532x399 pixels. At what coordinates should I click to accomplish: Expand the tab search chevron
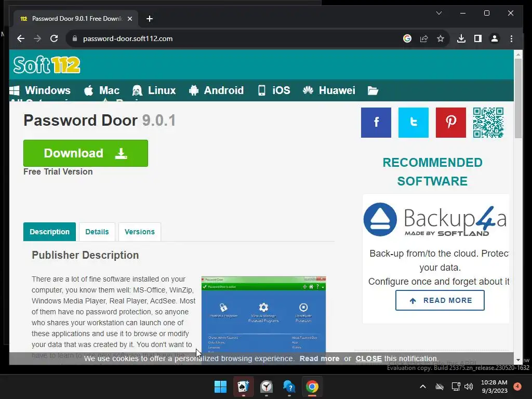coord(439,13)
